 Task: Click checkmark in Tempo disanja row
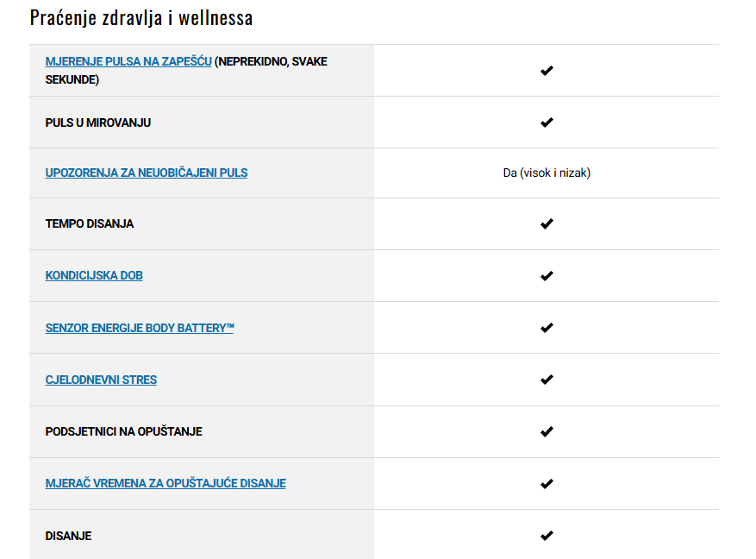(x=547, y=223)
